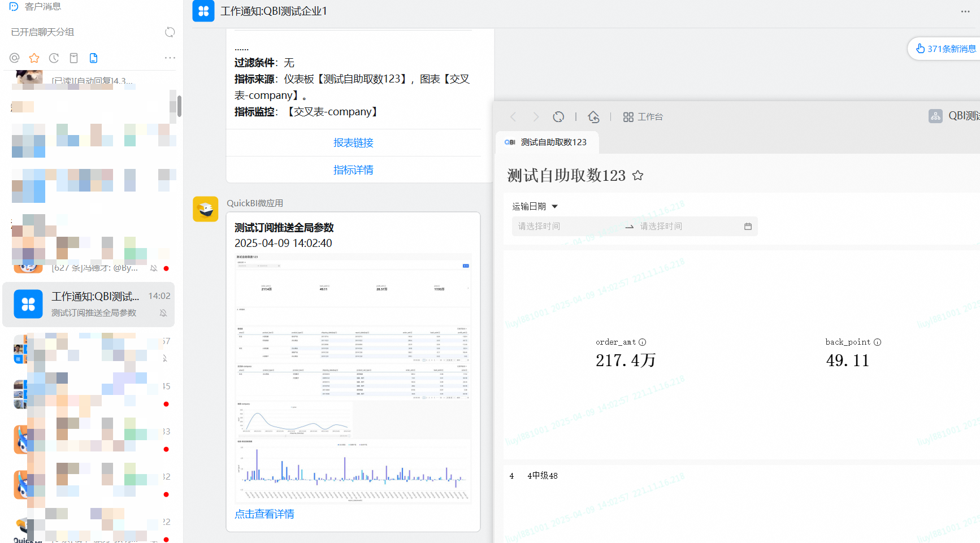Click the start time input field
The height and width of the screenshot is (543, 980).
tap(565, 226)
